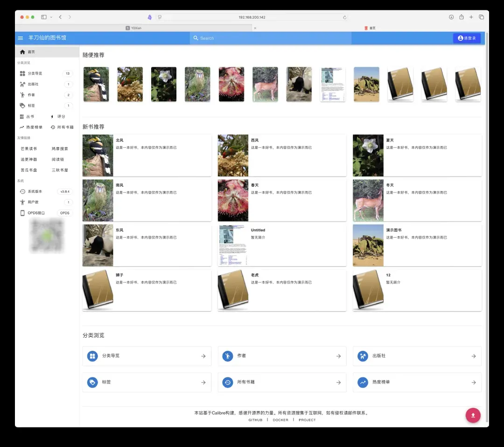This screenshot has width=504, height=447.
Task: Select 首页 in the sidebar menu
Action: click(31, 52)
